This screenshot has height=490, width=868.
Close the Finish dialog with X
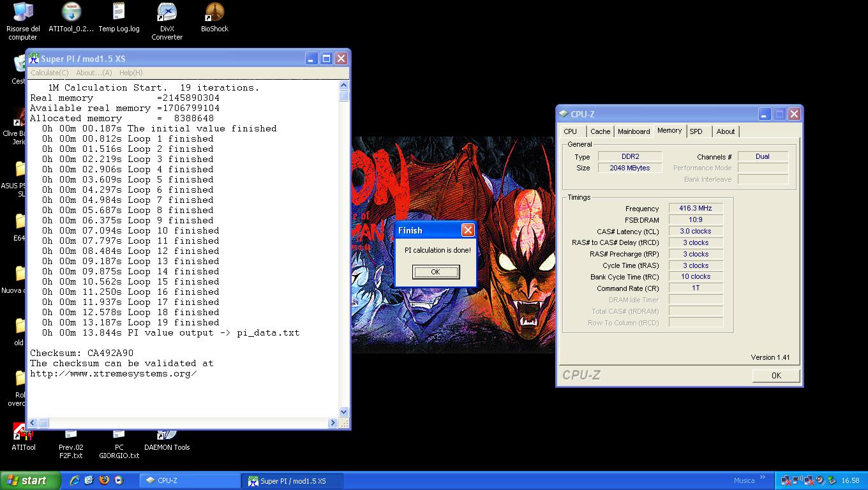468,230
